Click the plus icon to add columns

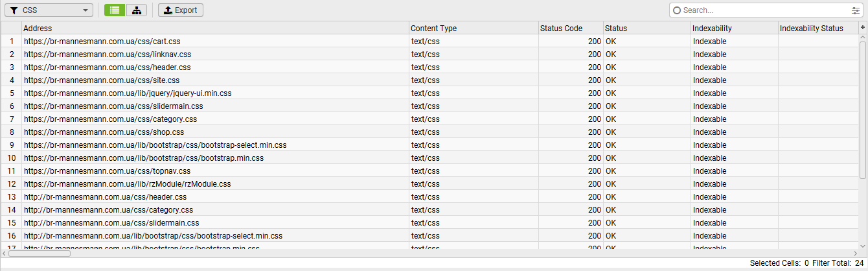[x=862, y=28]
